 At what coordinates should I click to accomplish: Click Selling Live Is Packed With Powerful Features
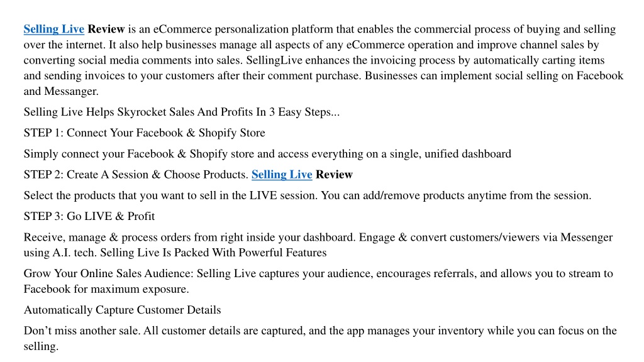click(x=213, y=253)
